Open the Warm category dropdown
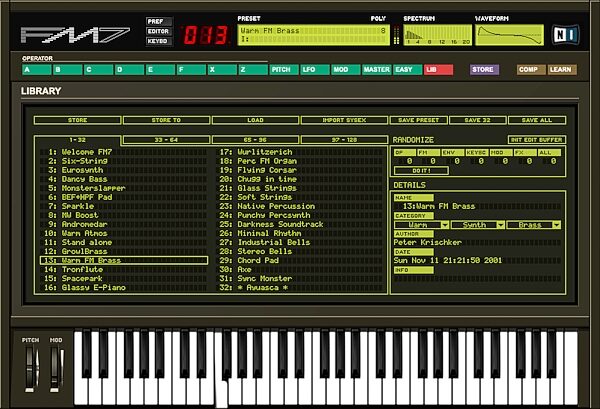Screen dimensions: 600x409 422,225
